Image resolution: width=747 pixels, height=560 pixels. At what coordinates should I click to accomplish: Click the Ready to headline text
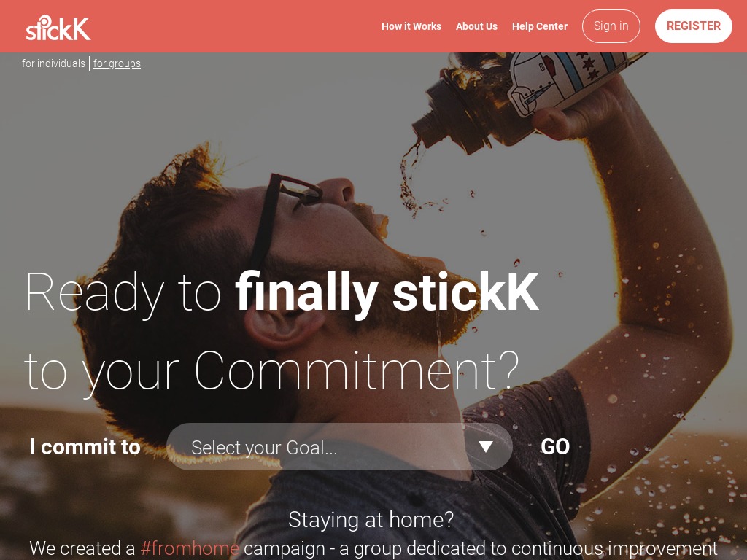(123, 293)
